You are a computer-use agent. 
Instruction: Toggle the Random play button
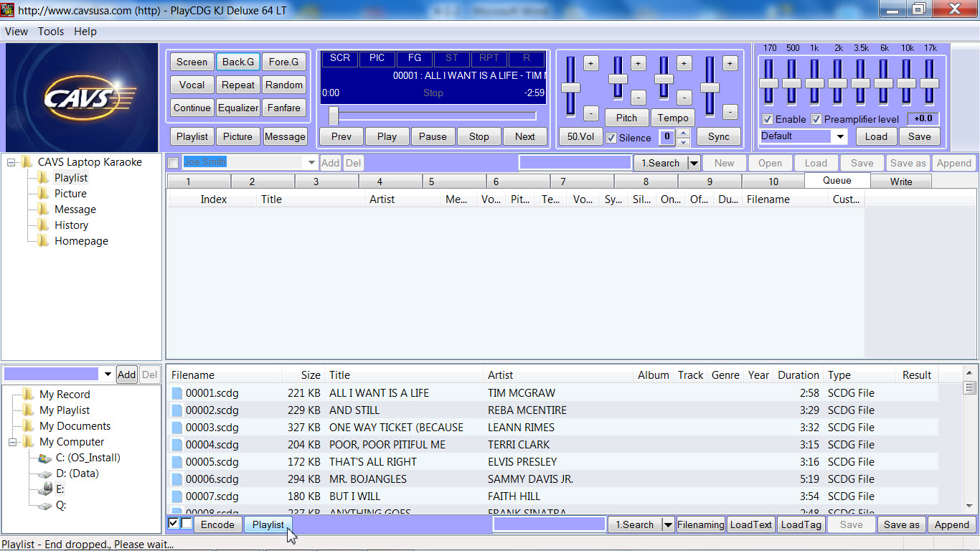click(x=284, y=85)
